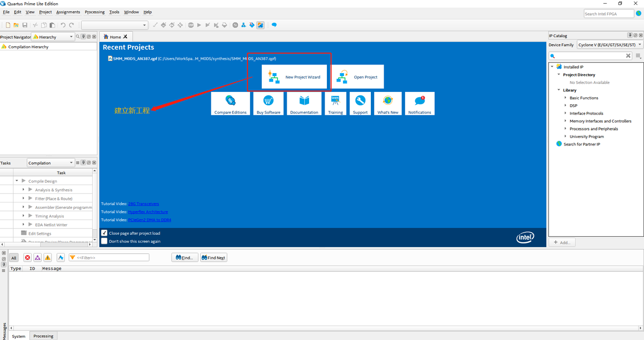Open the Support tile
Image resolution: width=644 pixels, height=340 pixels.
360,104
